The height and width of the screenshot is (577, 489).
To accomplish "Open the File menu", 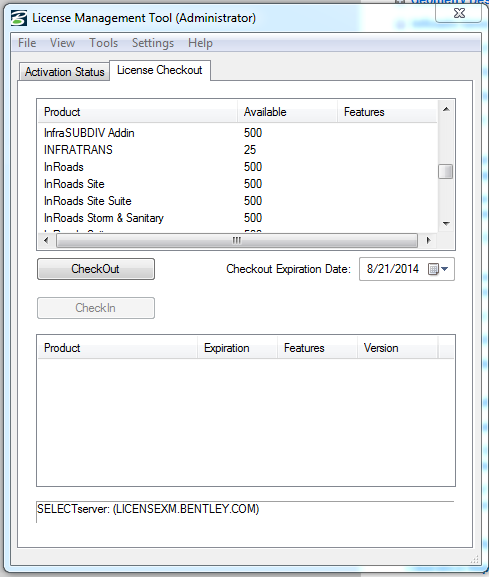I will pos(27,43).
